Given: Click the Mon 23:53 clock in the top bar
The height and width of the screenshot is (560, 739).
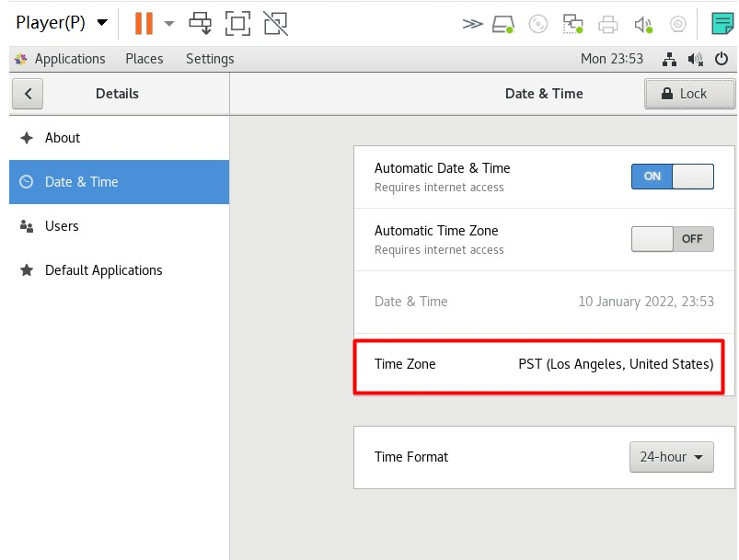Looking at the screenshot, I should 612,59.
